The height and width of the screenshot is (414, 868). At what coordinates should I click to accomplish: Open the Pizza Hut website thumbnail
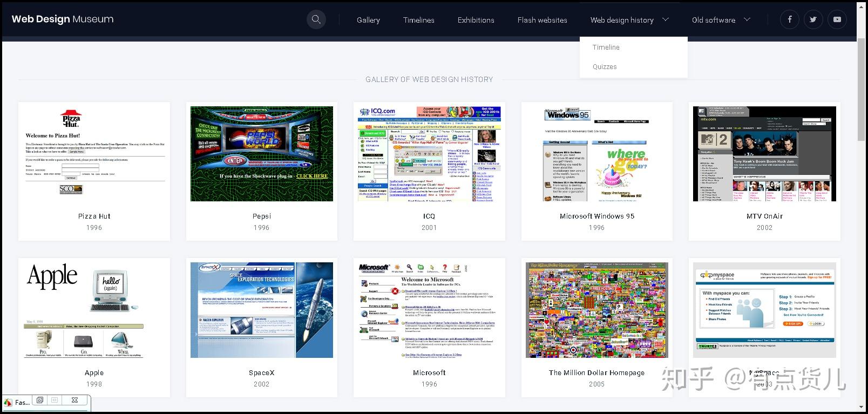94,154
